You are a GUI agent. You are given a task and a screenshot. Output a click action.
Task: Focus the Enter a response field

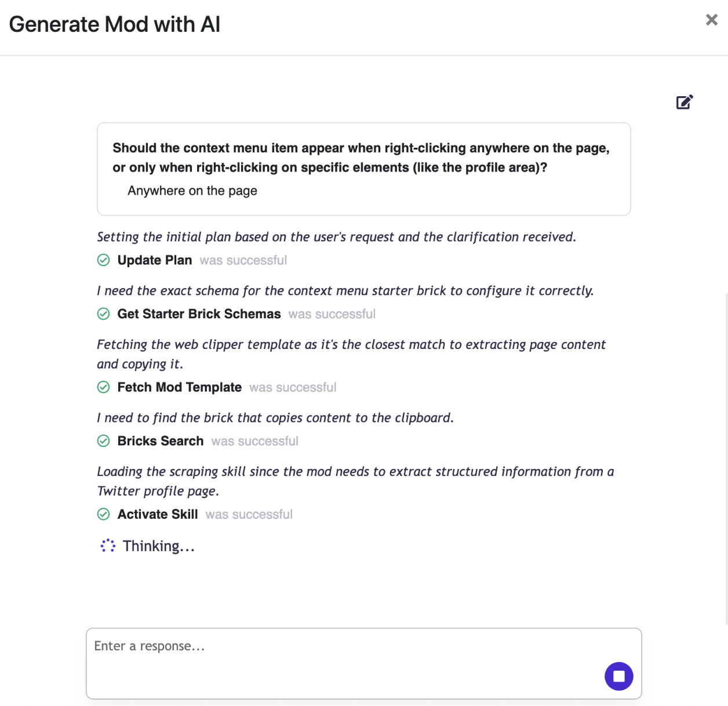click(x=342, y=655)
